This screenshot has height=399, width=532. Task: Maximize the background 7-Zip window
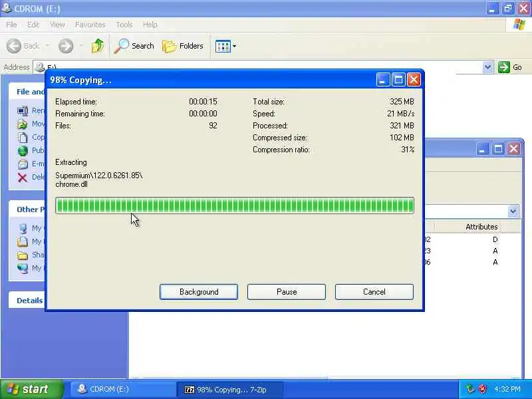pyautogui.click(x=498, y=148)
